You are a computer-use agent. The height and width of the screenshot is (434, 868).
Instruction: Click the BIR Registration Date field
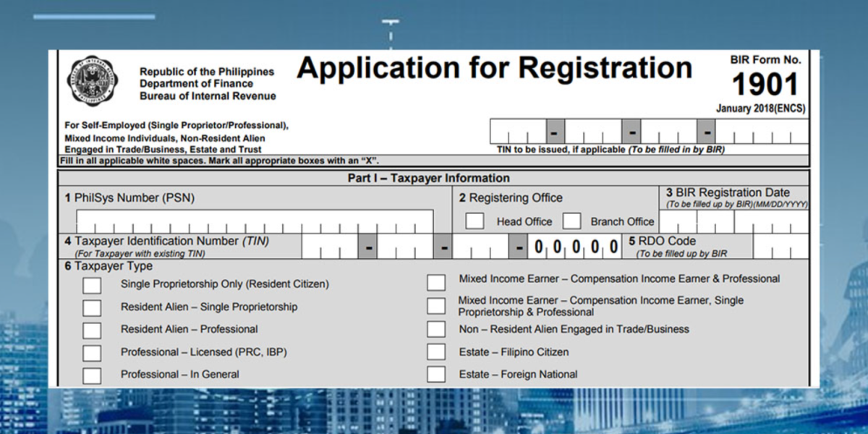[x=733, y=222]
